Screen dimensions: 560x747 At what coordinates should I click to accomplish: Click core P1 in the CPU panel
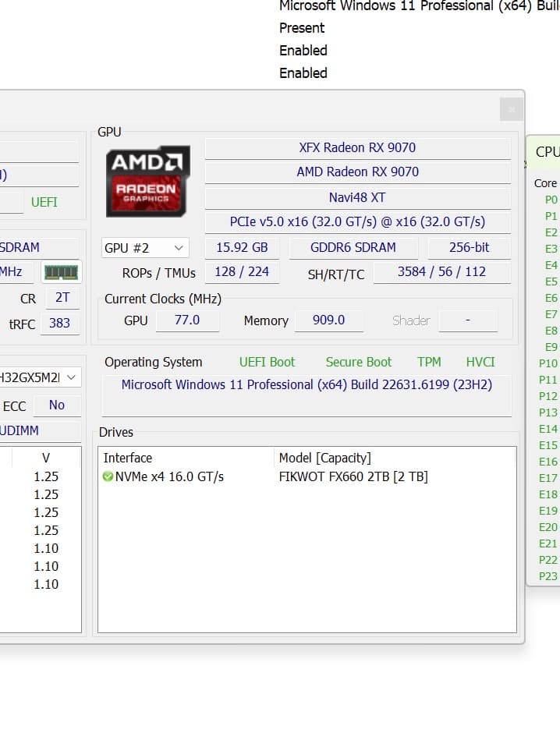coord(551,216)
